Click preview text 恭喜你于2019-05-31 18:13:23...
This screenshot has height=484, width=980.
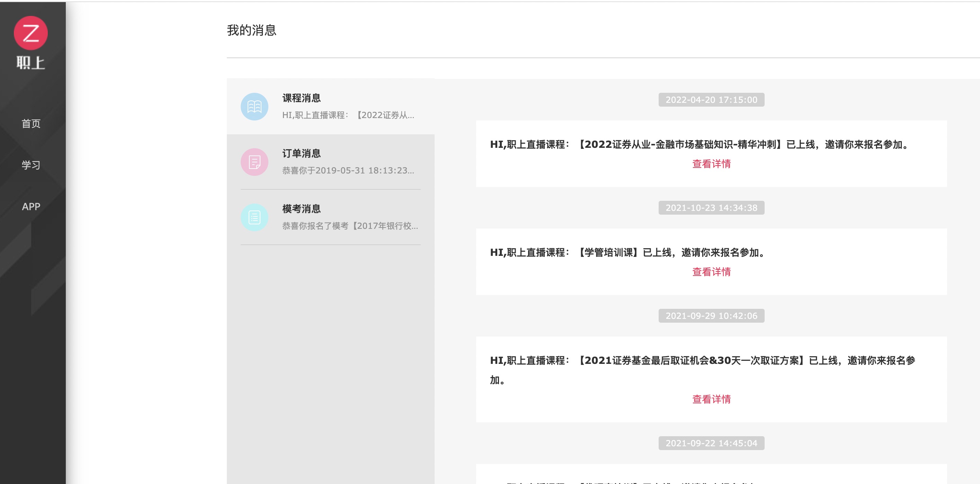[348, 170]
